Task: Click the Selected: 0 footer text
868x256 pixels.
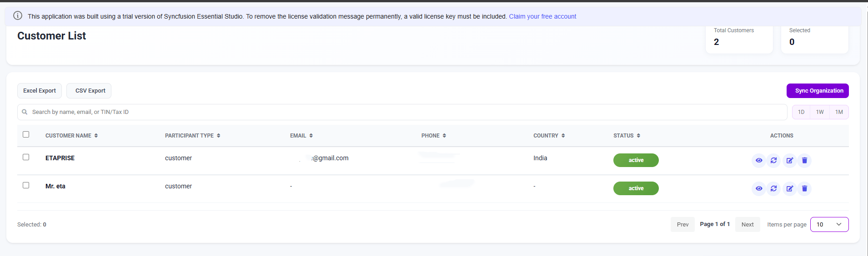Action: (x=32, y=225)
